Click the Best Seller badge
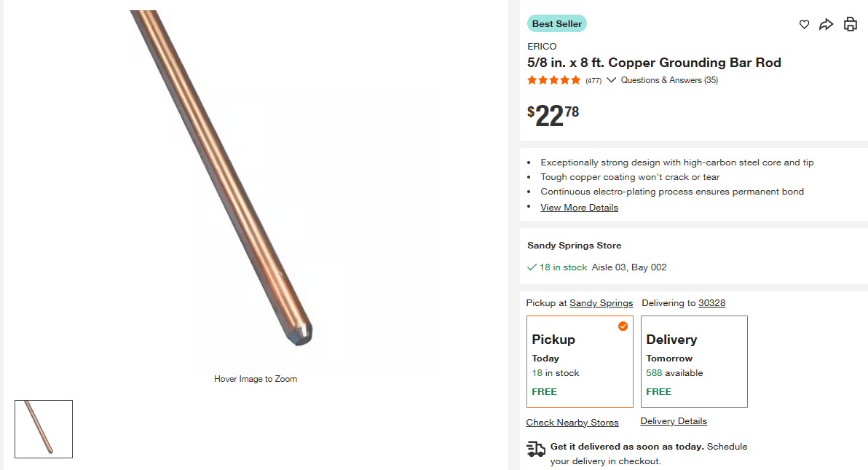Screen dimensions: 868x470 tap(557, 24)
